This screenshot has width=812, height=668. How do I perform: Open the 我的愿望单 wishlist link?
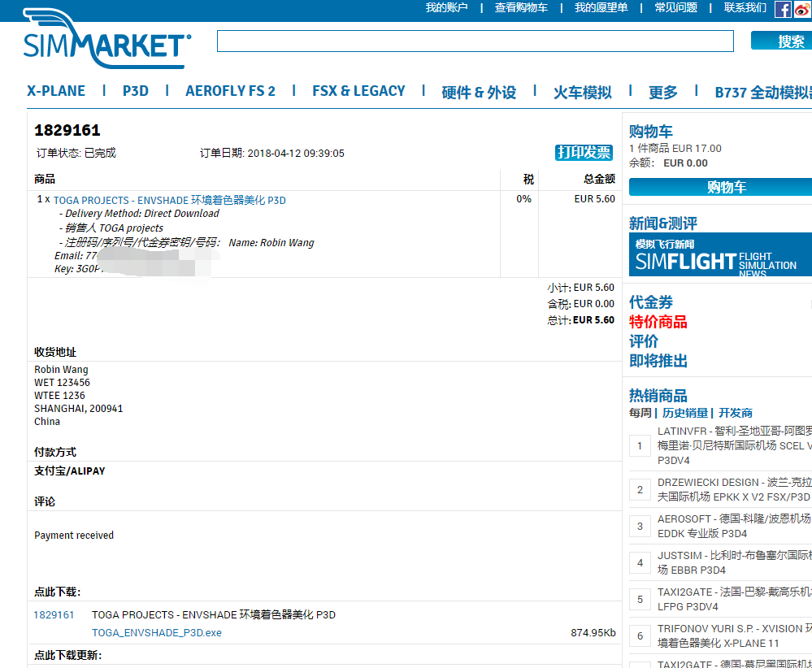click(x=601, y=8)
